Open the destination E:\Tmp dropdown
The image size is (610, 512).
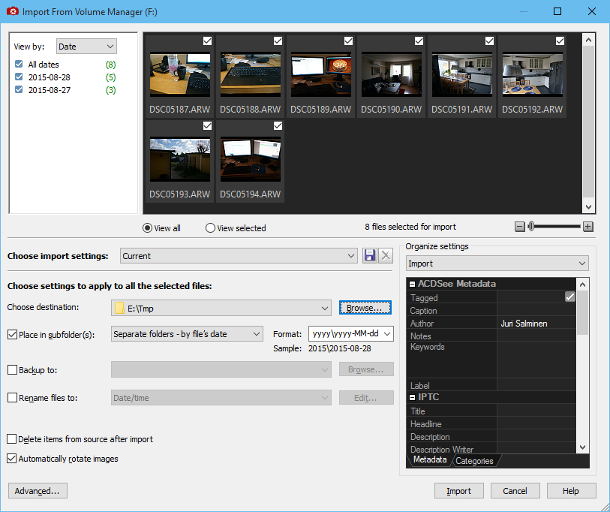221,308
